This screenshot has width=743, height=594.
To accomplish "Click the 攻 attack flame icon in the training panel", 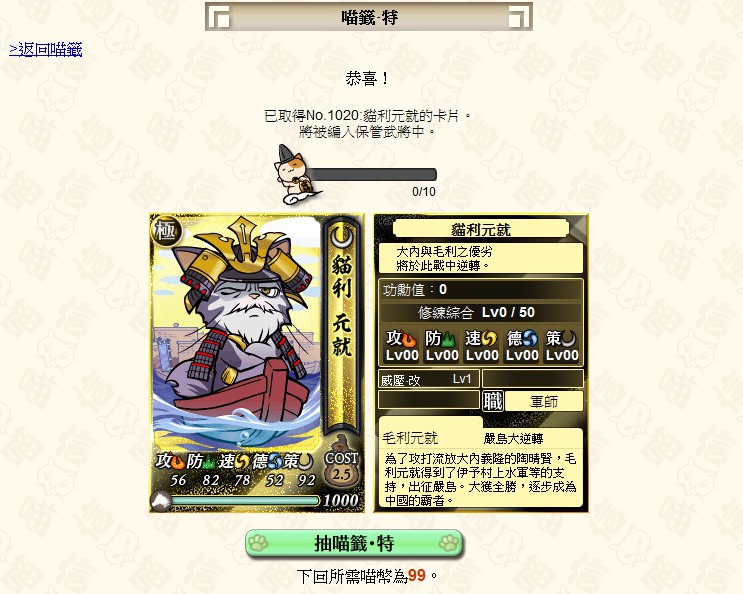I will click(x=409, y=339).
